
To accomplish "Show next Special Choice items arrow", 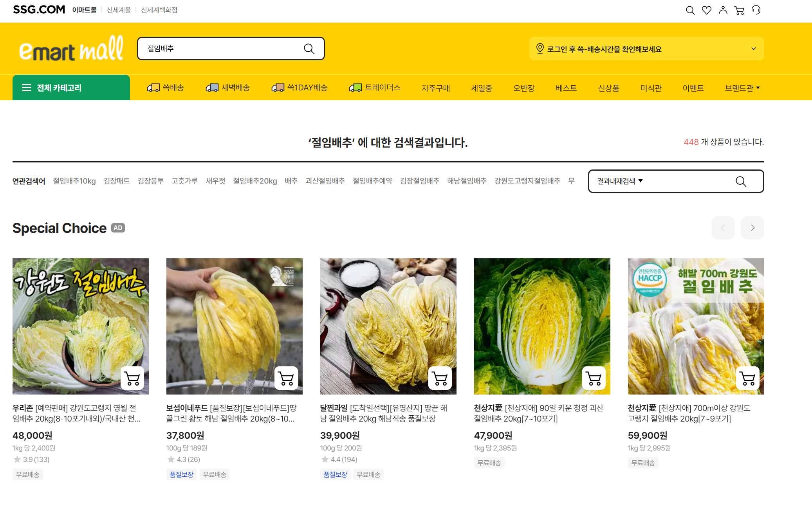I will point(752,228).
